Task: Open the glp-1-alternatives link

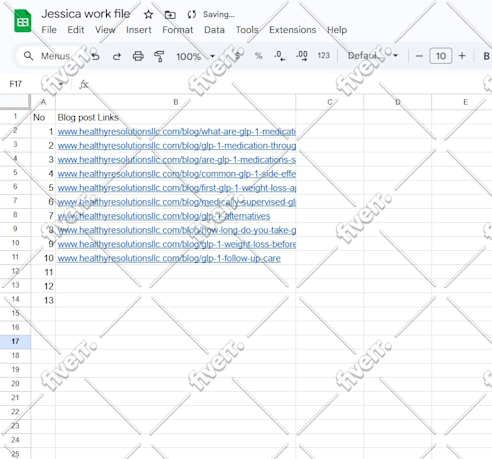Action: tap(164, 216)
